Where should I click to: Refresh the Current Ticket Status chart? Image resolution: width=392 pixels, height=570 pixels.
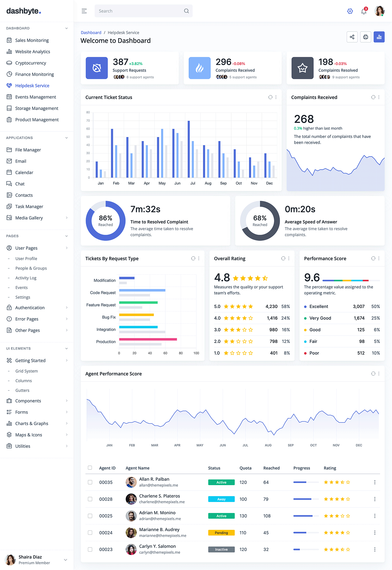[x=270, y=97]
